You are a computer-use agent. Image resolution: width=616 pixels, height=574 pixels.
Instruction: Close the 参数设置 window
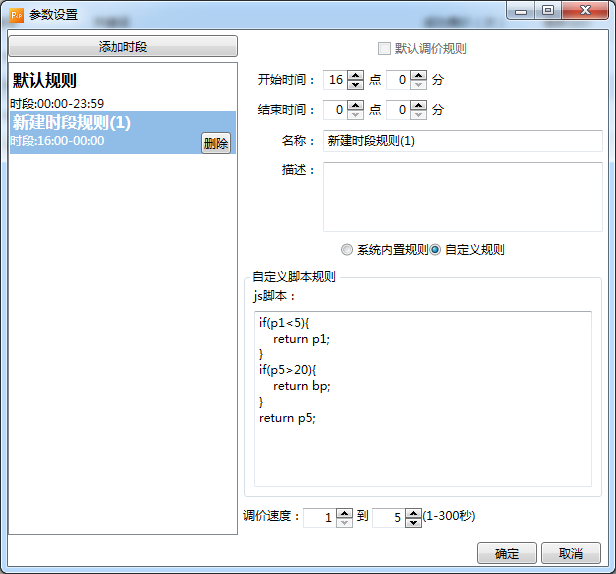(585, 11)
